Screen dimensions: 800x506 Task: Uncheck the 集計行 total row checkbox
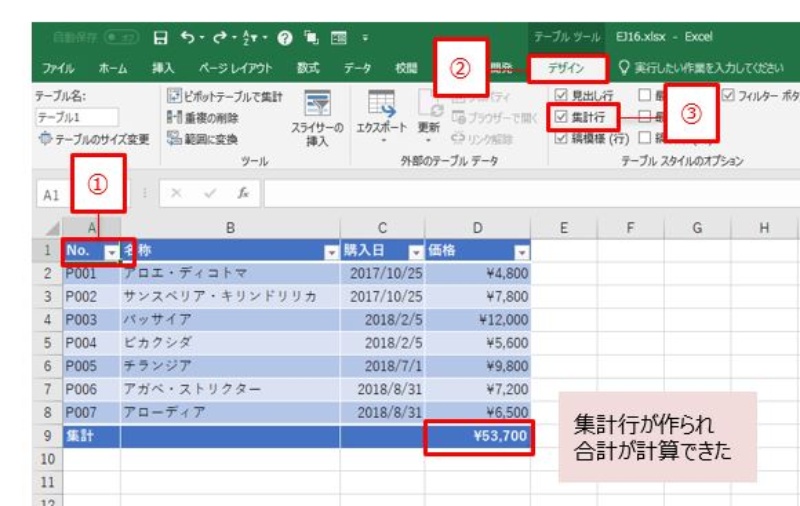pos(561,117)
